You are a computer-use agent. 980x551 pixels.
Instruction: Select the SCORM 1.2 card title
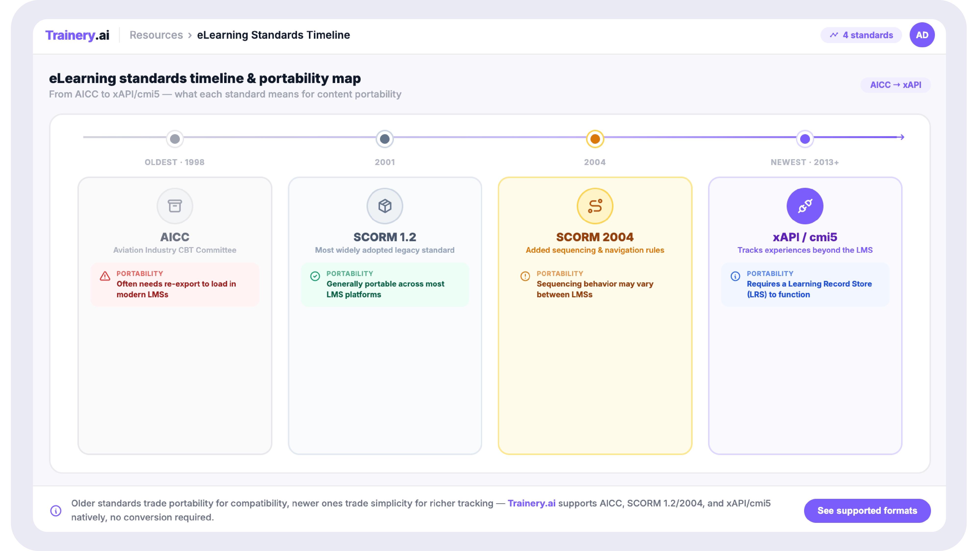385,237
